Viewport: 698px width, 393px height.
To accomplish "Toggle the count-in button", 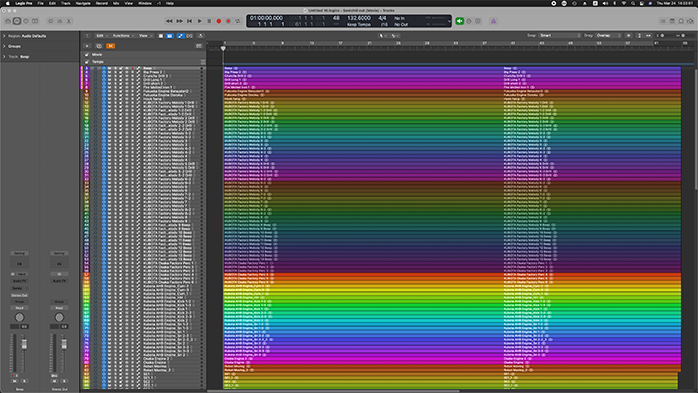I will pos(478,21).
